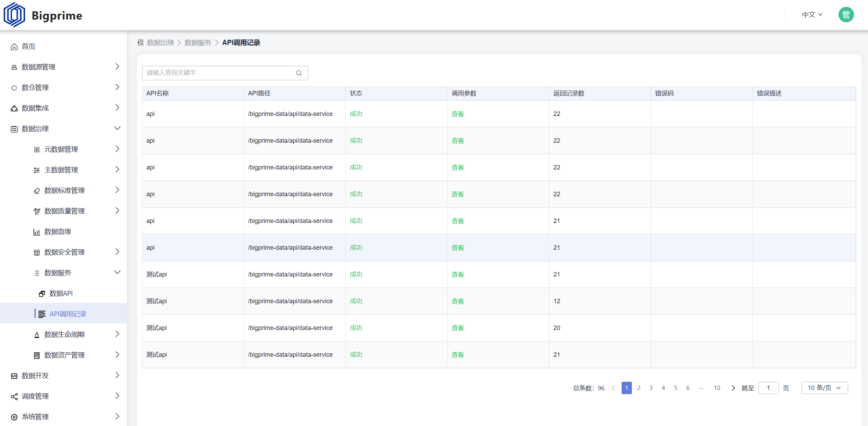Toggle sidebar via breadcrumb menu icon
This screenshot has width=868, height=426.
click(140, 43)
